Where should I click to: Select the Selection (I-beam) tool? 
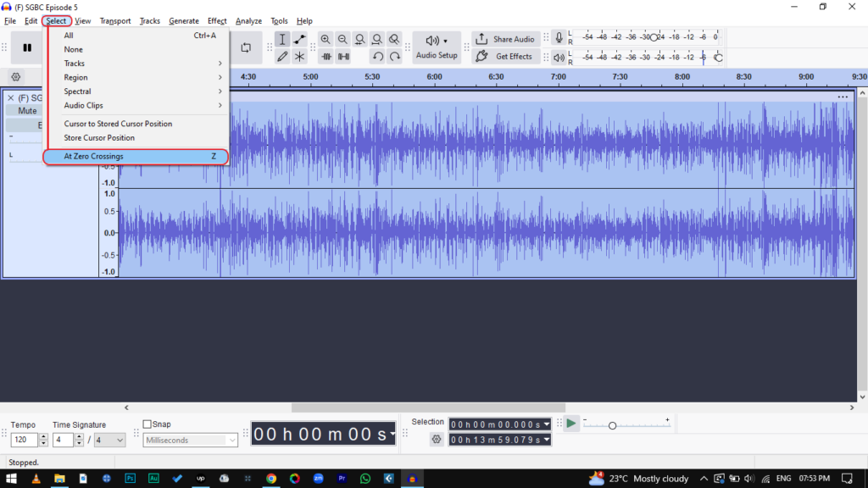pos(282,40)
